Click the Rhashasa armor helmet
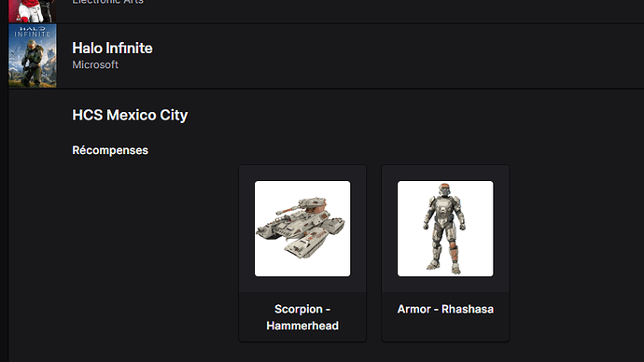The image size is (644, 362). [445, 190]
